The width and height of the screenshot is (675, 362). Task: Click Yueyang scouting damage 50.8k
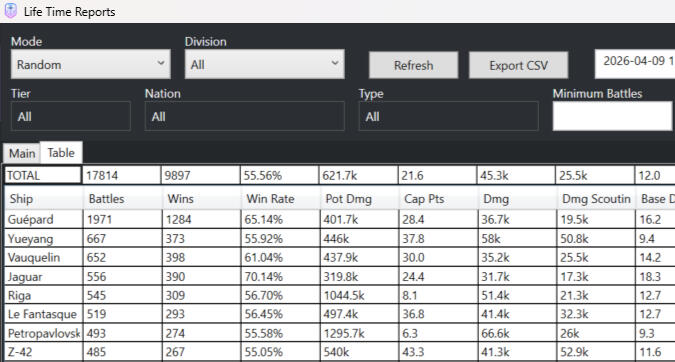coord(596,238)
